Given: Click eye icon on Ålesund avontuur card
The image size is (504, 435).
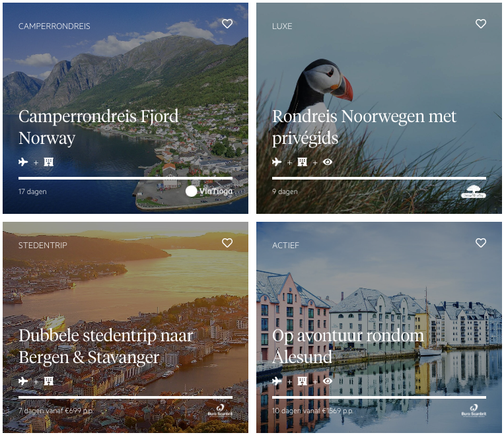Looking at the screenshot, I should 328,381.
